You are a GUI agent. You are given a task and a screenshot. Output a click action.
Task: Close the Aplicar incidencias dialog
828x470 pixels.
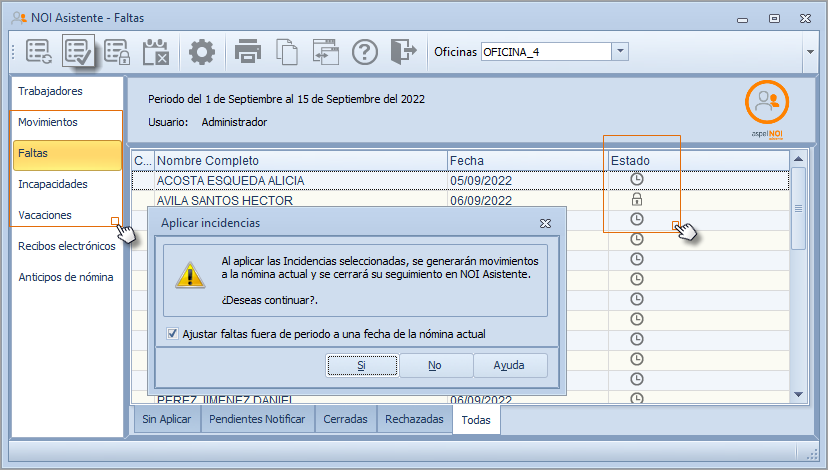(x=545, y=223)
